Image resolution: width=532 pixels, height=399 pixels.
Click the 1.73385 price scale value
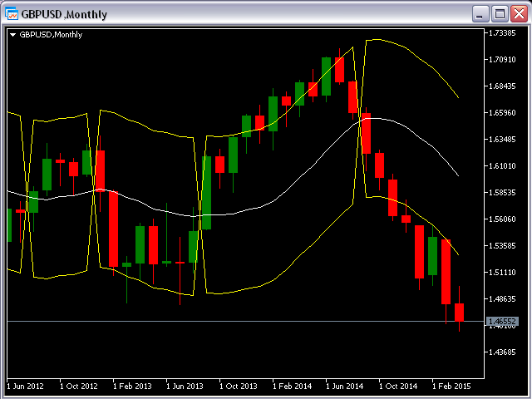coord(502,33)
